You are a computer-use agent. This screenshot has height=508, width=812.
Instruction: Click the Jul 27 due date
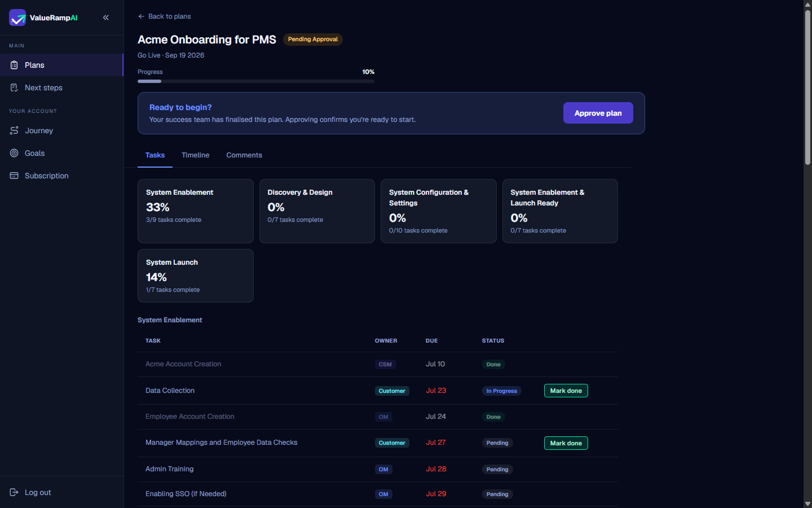[436, 443]
